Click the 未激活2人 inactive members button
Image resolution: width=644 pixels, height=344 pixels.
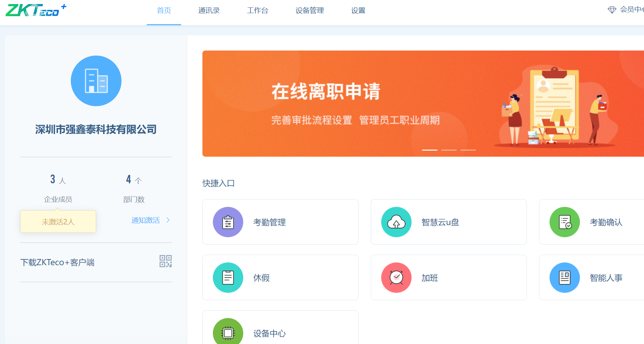click(x=58, y=222)
